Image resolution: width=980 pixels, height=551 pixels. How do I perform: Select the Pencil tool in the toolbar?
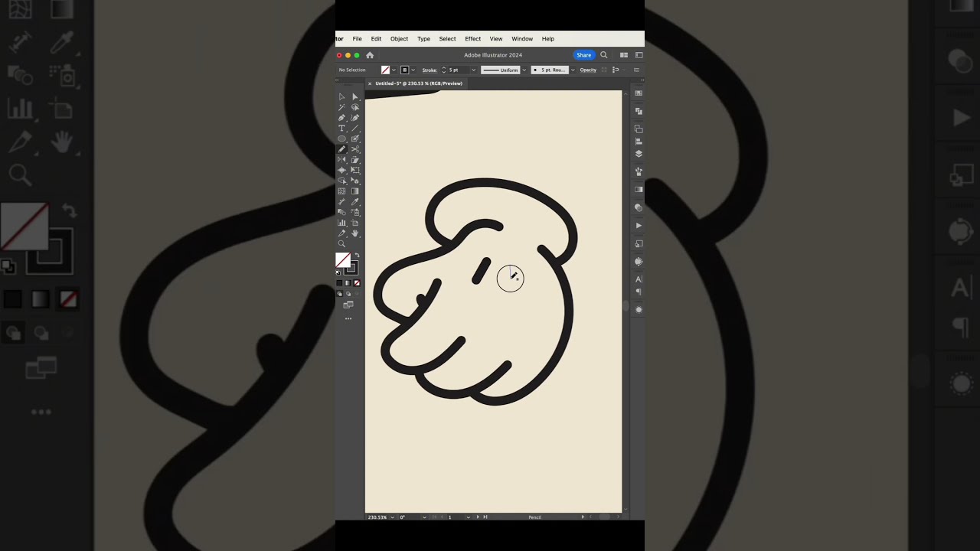click(341, 149)
